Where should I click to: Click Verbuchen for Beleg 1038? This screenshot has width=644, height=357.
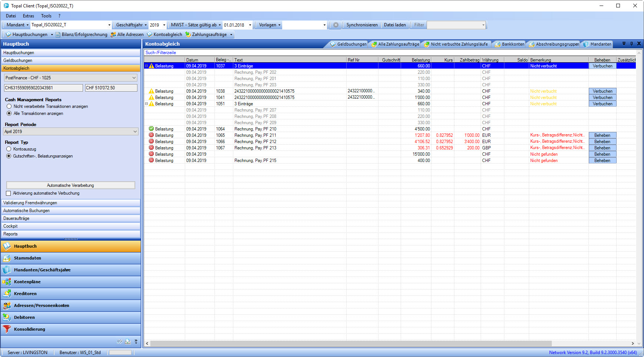(x=602, y=91)
